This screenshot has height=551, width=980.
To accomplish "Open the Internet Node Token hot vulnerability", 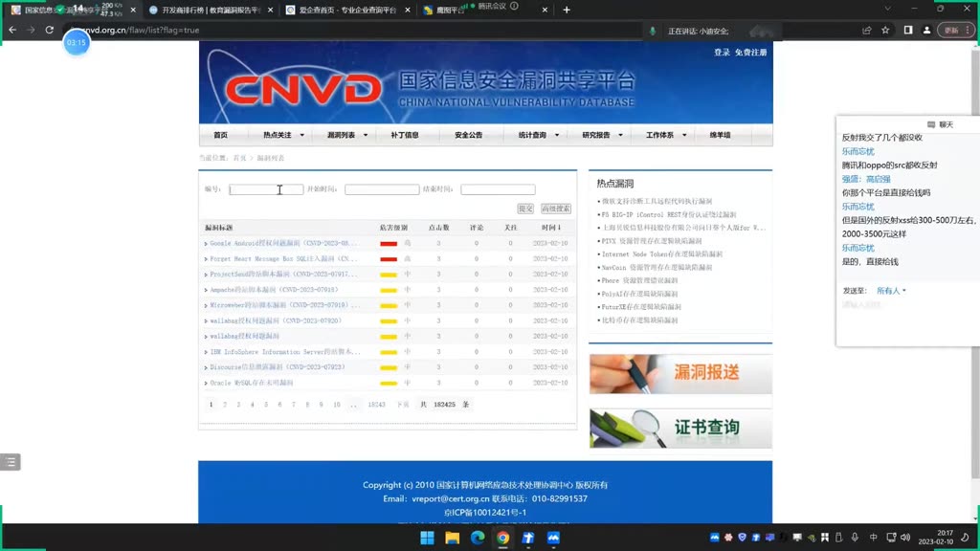I will (661, 254).
